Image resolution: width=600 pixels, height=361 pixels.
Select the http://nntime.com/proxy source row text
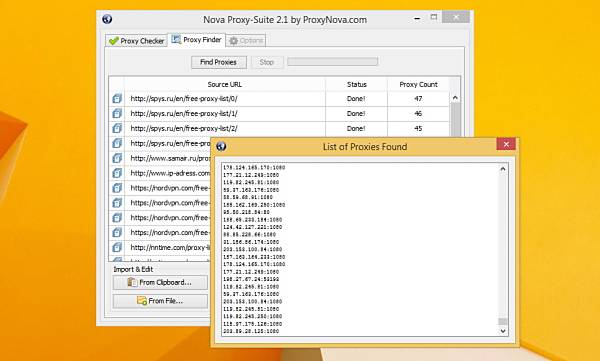[170, 247]
